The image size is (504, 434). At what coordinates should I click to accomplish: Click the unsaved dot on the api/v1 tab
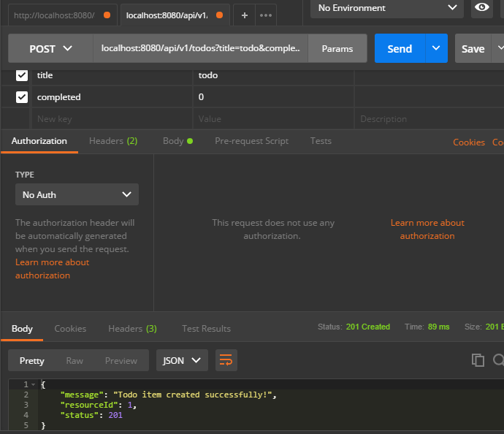(220, 15)
